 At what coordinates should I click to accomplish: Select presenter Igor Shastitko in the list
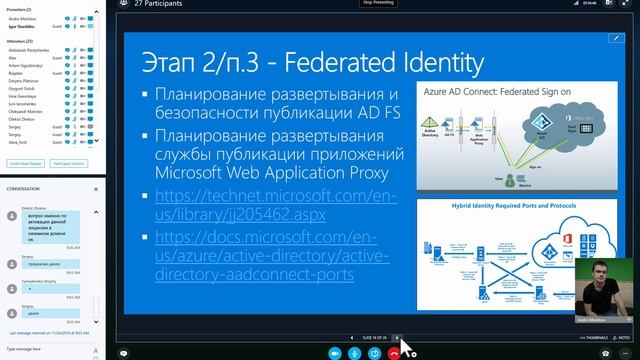pos(22,27)
